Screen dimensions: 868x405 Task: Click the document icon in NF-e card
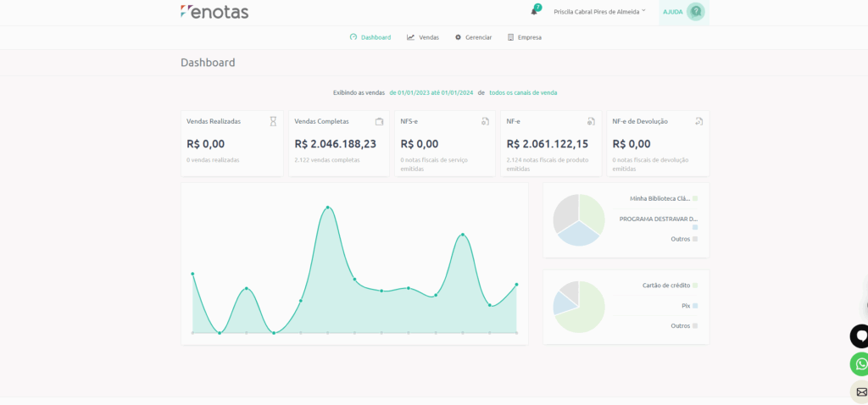(591, 121)
